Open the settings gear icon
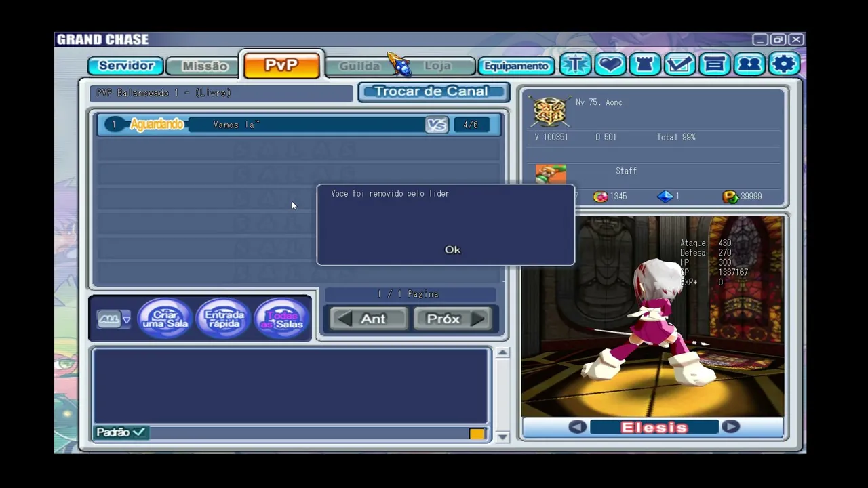The image size is (868, 488). click(x=784, y=65)
